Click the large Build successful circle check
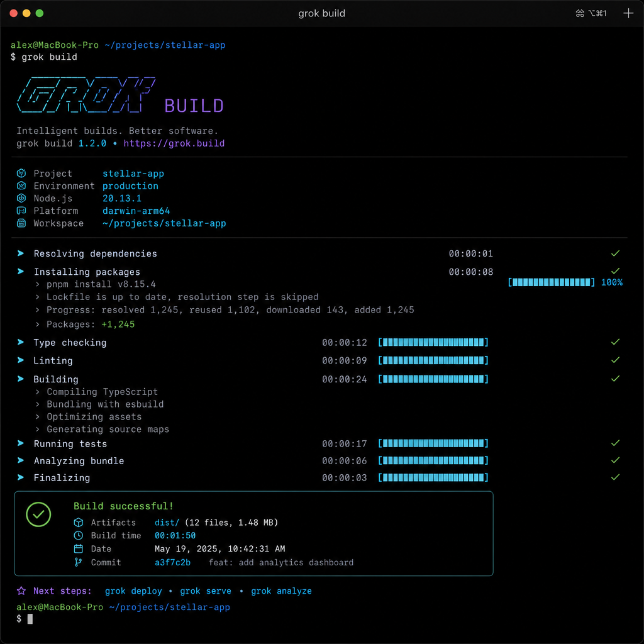Image resolution: width=644 pixels, height=644 pixels. click(38, 514)
